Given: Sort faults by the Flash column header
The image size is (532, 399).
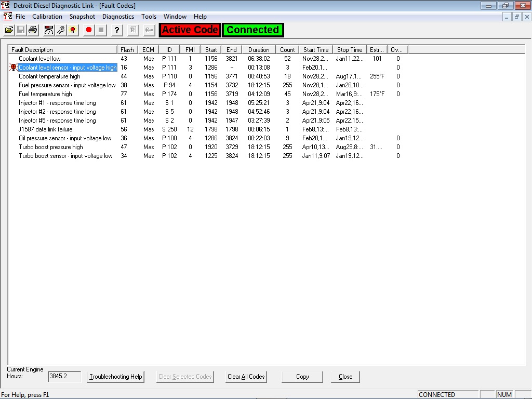Looking at the screenshot, I should coord(127,49).
